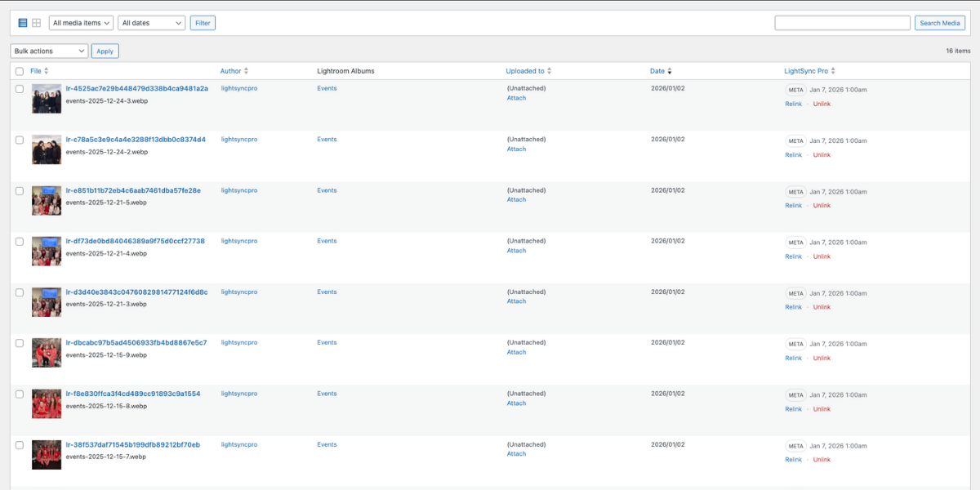Unlink the events-2025-12-24-2.webp item
Screen dimensions: 980x490
point(822,155)
